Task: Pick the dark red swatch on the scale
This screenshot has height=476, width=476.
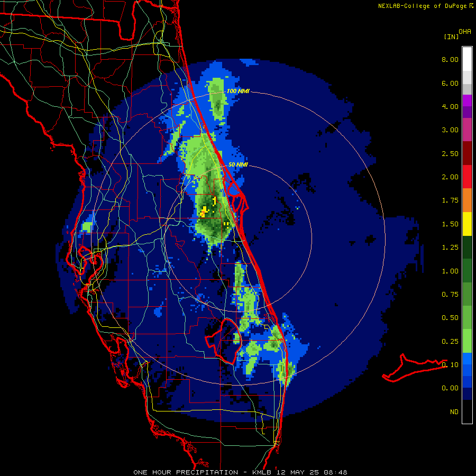Action: (x=467, y=153)
